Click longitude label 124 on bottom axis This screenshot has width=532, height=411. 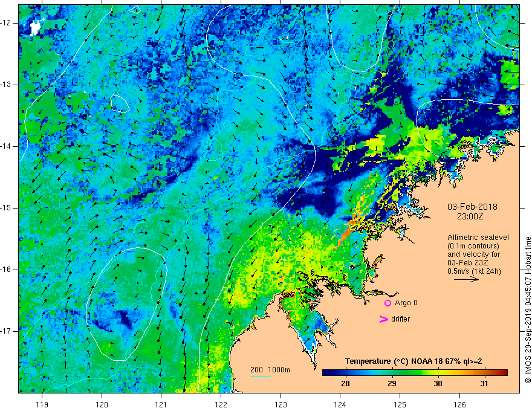340,404
